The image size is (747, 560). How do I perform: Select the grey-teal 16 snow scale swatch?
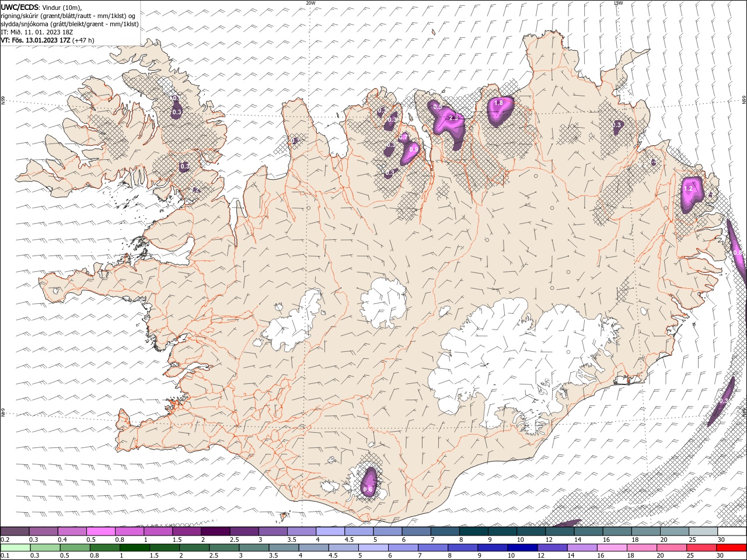(617, 531)
